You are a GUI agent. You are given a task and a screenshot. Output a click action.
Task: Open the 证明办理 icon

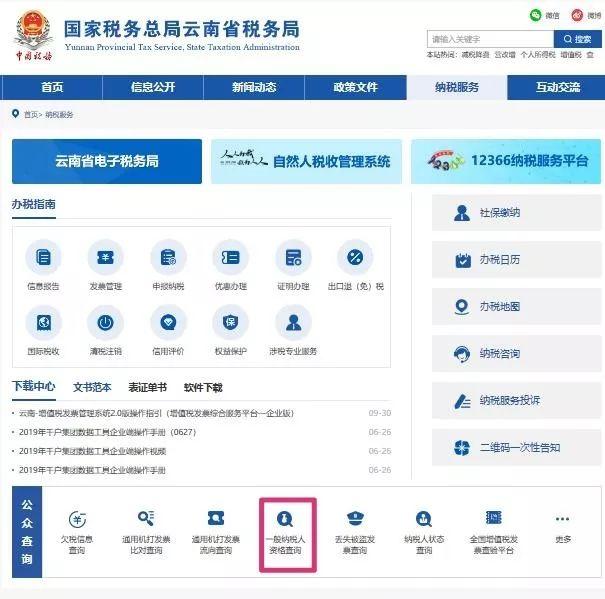pyautogui.click(x=293, y=257)
